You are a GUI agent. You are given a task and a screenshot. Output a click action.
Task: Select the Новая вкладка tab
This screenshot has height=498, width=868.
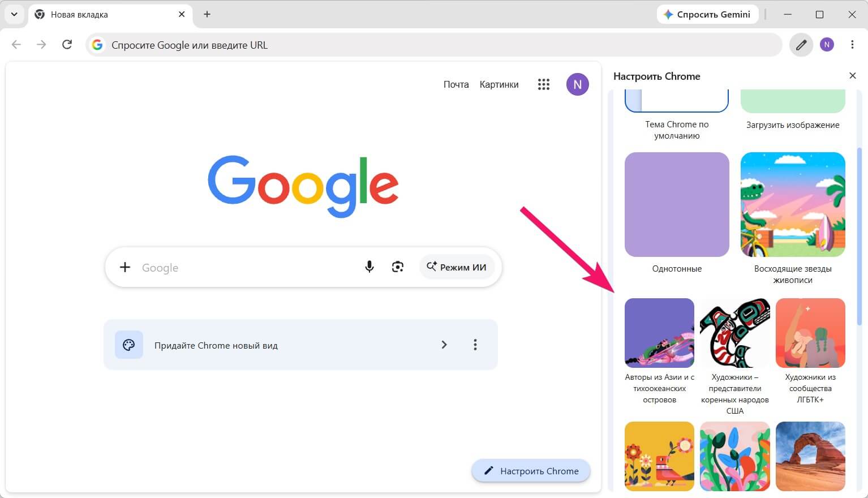110,14
